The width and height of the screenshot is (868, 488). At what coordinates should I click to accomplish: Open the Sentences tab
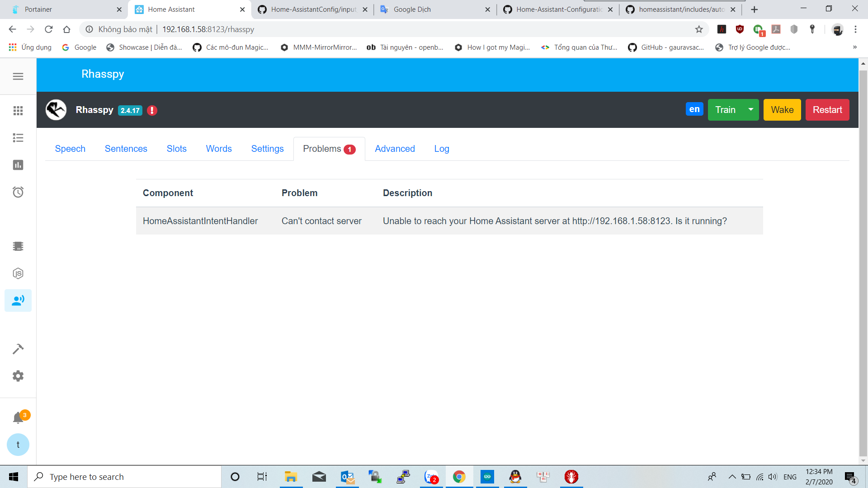click(x=126, y=149)
